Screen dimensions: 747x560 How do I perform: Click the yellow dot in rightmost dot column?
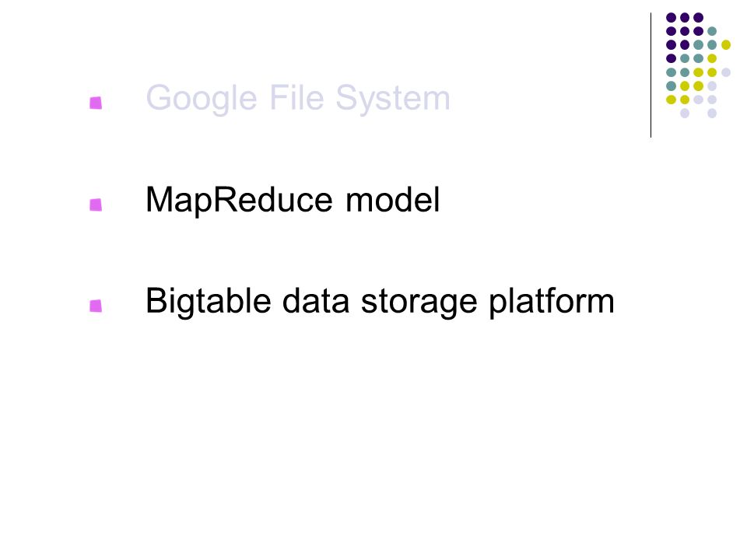click(726, 45)
